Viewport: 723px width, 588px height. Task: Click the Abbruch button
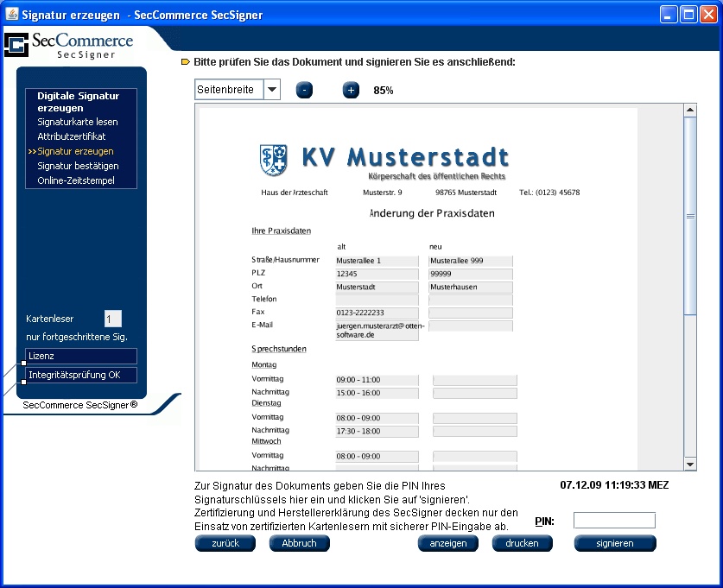pyautogui.click(x=299, y=543)
